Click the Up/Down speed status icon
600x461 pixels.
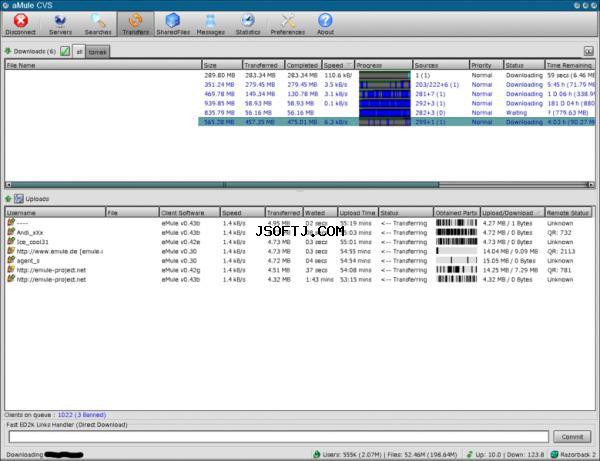[470, 454]
